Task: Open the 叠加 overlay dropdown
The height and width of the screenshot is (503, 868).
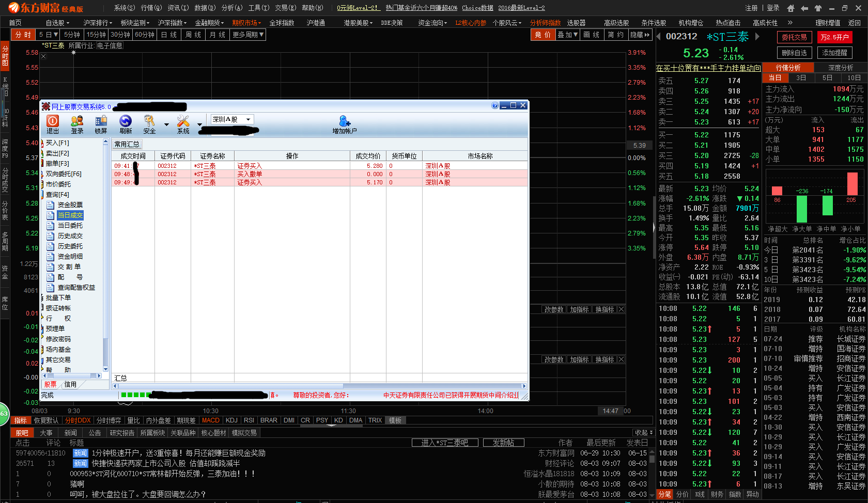Action: 567,35
